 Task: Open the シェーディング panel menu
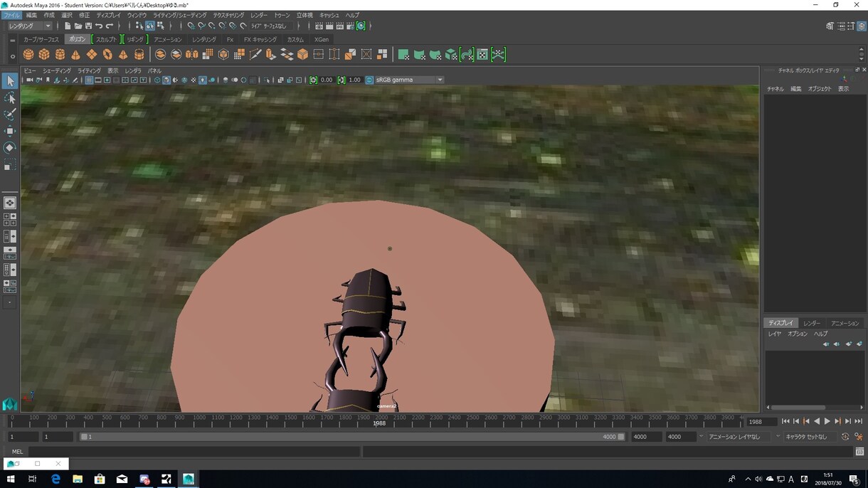[x=57, y=71]
